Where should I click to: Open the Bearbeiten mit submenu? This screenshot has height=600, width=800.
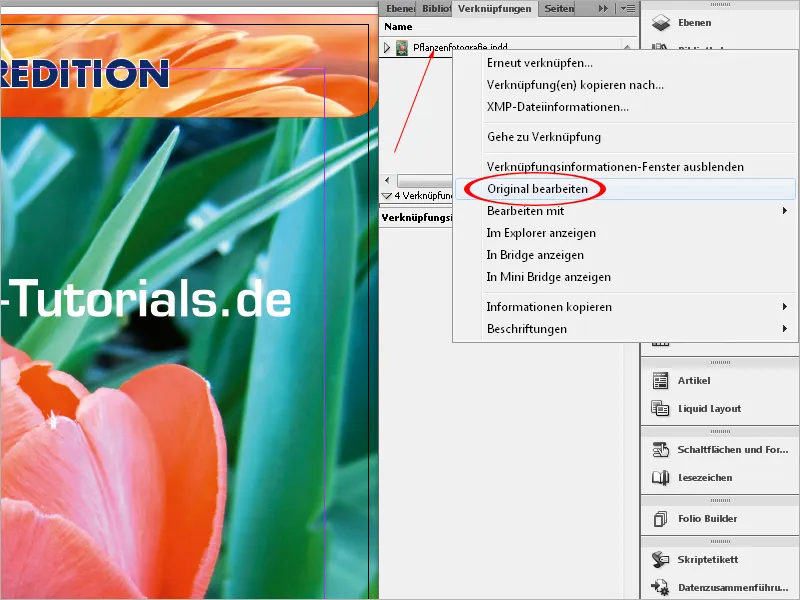point(624,211)
